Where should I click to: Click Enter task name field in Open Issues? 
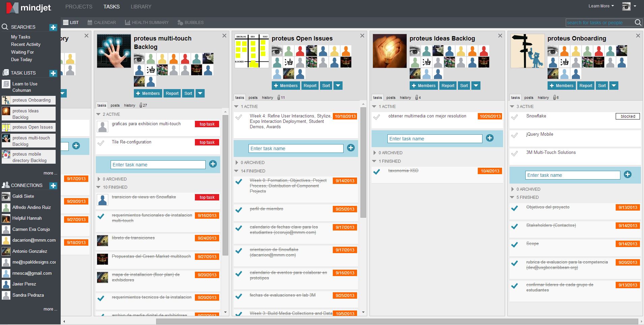[x=296, y=148]
